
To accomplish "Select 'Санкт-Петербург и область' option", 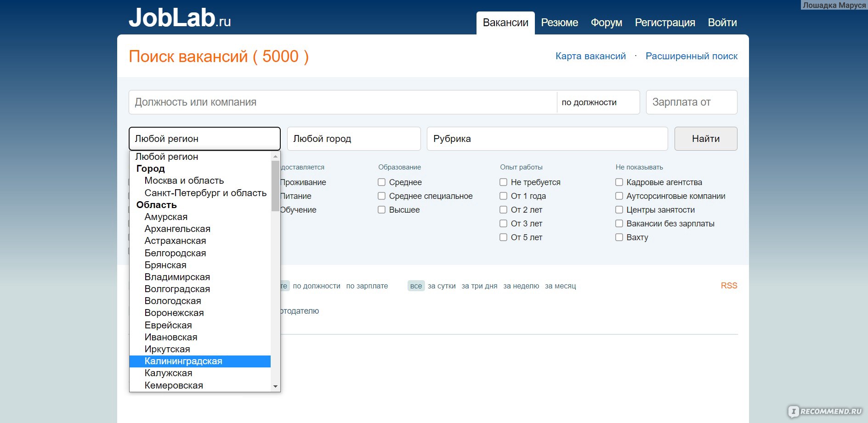I will [x=200, y=193].
